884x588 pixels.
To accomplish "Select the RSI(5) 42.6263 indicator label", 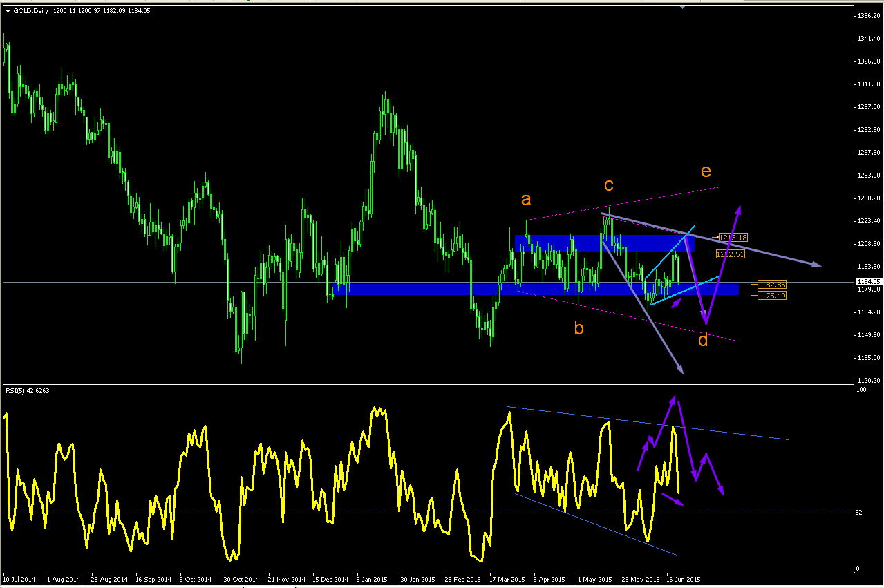I will click(x=27, y=390).
